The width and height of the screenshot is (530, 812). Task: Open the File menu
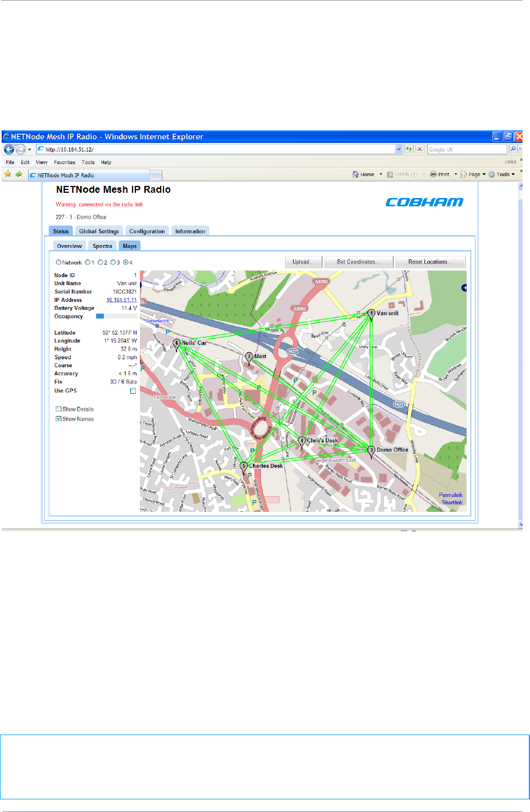pos(10,162)
